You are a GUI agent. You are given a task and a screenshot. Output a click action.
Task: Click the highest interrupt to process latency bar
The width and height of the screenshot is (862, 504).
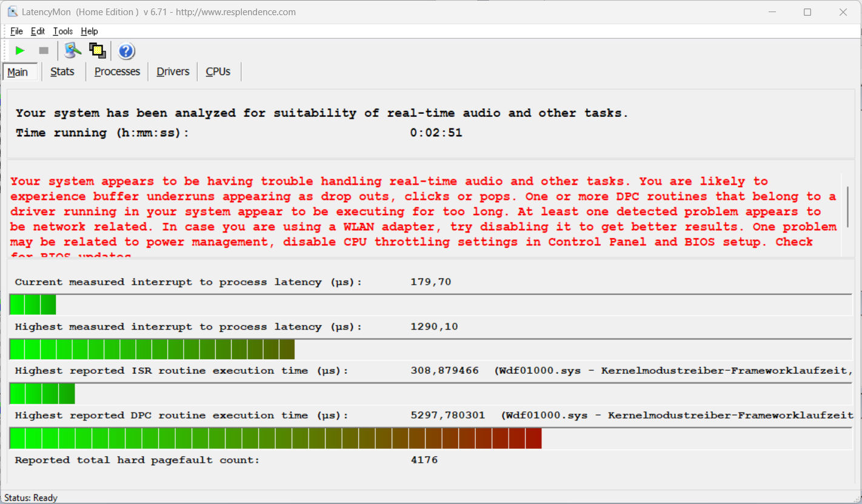point(152,350)
